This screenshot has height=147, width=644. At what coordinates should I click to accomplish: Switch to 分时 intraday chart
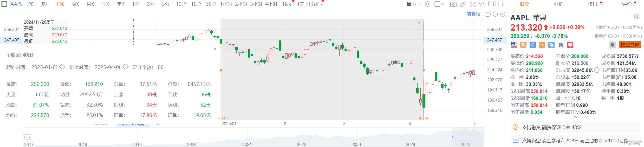[x=31, y=4]
